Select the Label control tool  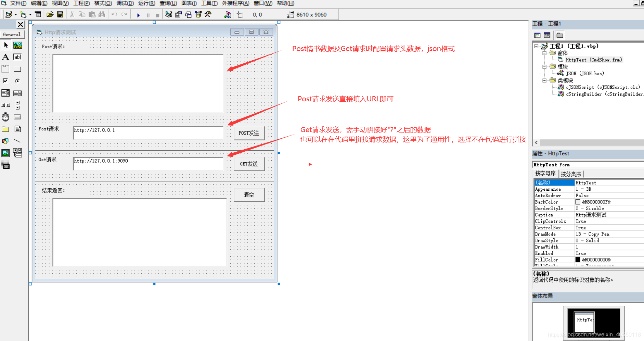6,57
